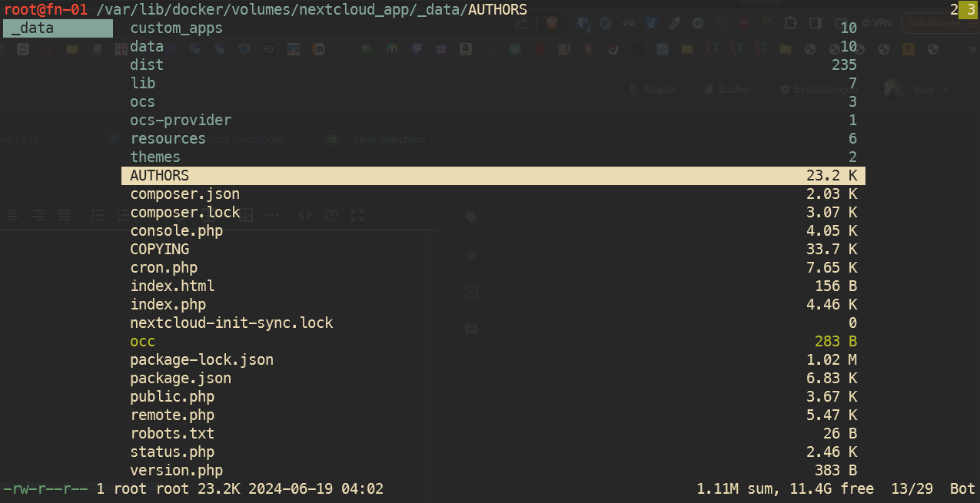Open the dist directory
Screen dimensions: 980x503
(x=147, y=65)
